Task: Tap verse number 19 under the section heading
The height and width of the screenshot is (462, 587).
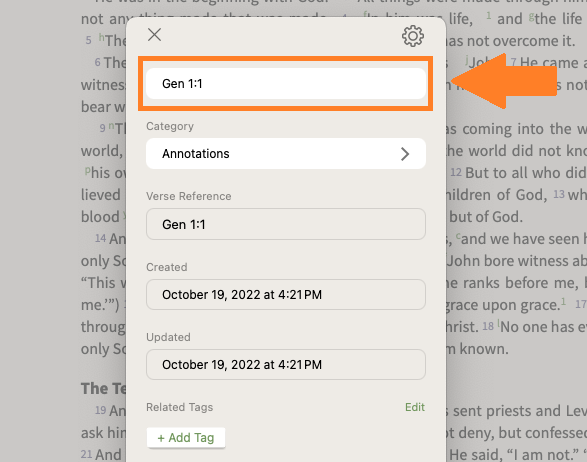Action: click(x=100, y=410)
